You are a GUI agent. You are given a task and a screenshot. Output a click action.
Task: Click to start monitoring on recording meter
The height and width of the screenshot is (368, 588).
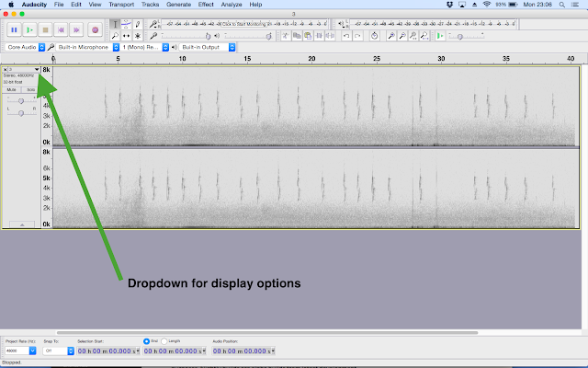[243, 24]
